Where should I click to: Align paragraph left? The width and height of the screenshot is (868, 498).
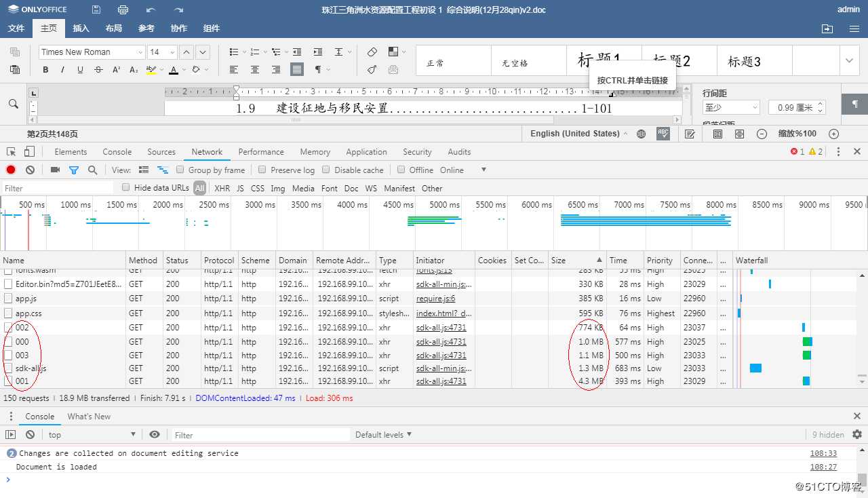[x=234, y=70]
